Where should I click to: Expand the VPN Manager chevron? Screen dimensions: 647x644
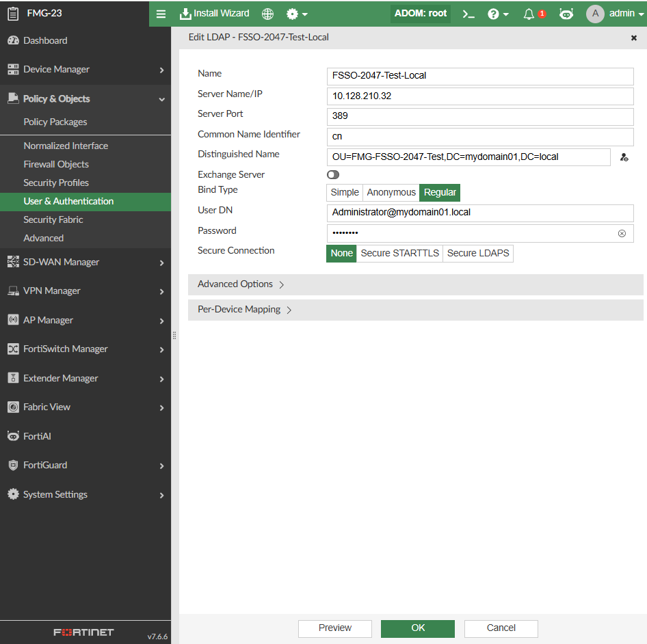point(161,292)
